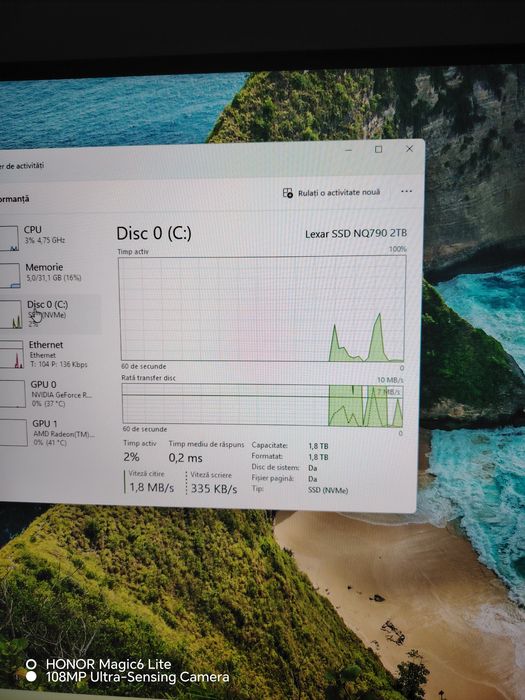Click the 'Disc de sistem:' label

(275, 467)
